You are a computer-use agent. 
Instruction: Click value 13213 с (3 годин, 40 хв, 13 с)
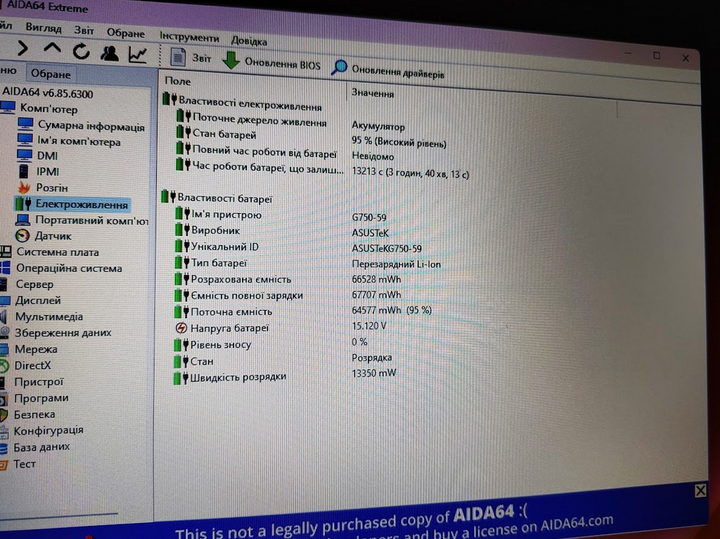click(410, 173)
